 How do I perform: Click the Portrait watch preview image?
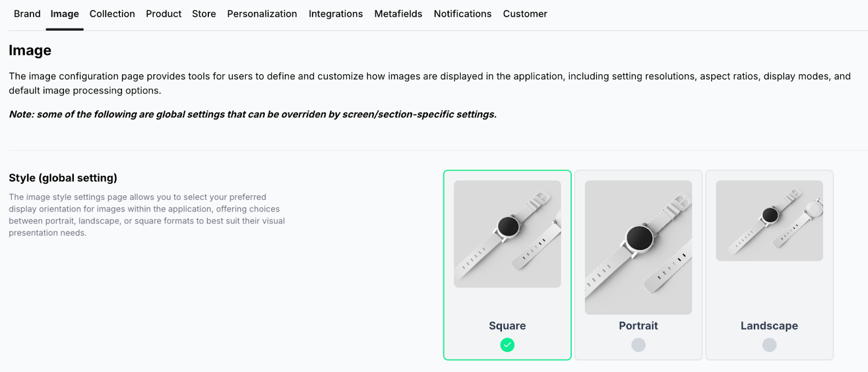[x=639, y=247]
